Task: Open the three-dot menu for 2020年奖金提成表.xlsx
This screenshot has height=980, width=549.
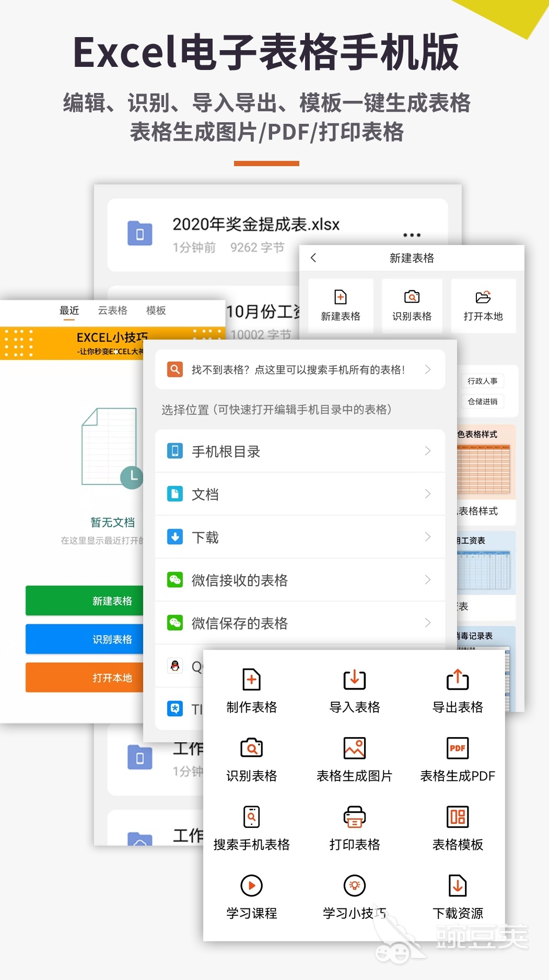Action: click(412, 235)
